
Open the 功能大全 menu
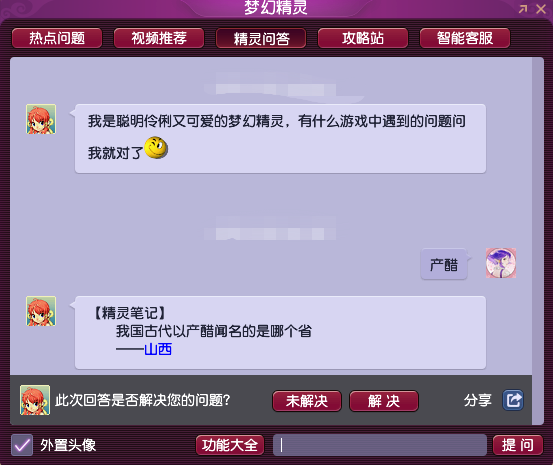pos(230,445)
